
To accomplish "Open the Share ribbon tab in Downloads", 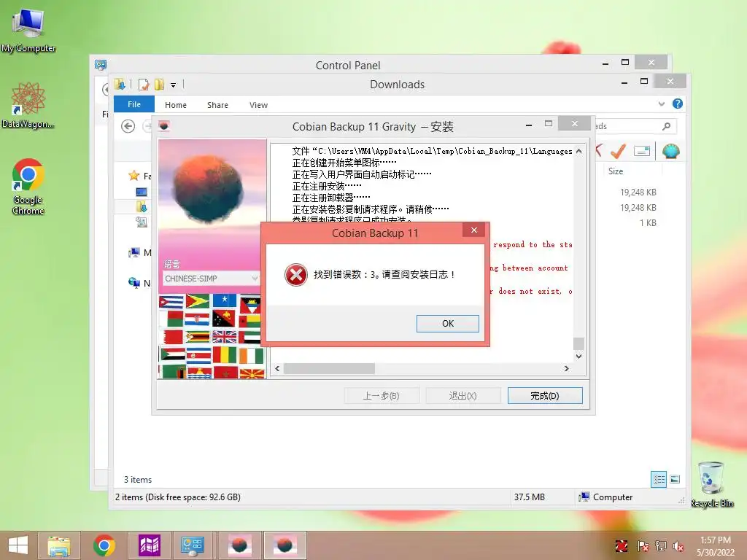I will pos(217,105).
